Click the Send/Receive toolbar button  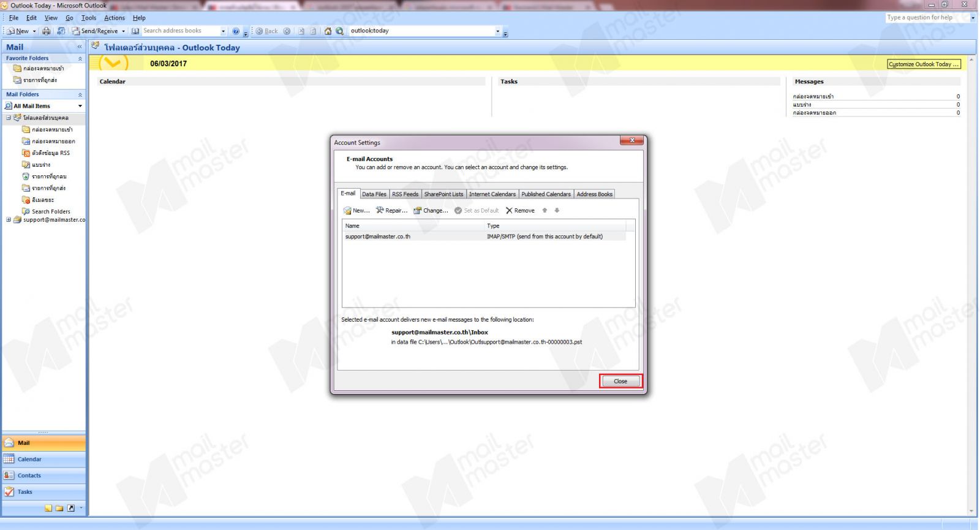[95, 31]
